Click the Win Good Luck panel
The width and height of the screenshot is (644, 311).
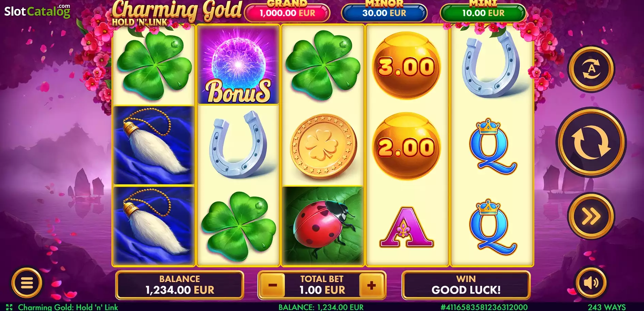tap(466, 285)
